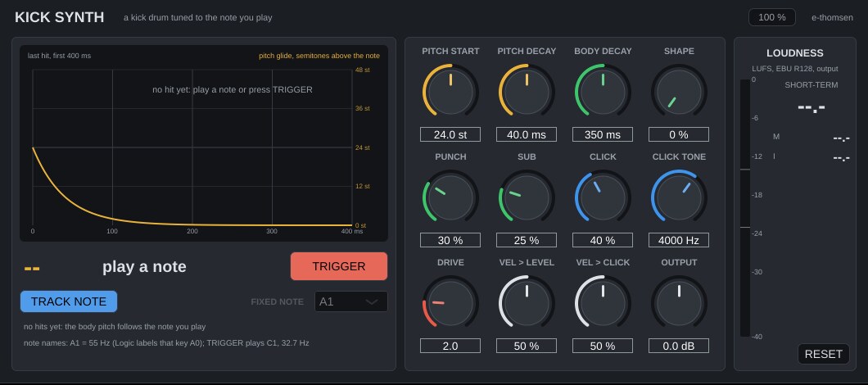Select the 25 % sub value field
Viewport: 868px width, 385px height.
(x=527, y=240)
